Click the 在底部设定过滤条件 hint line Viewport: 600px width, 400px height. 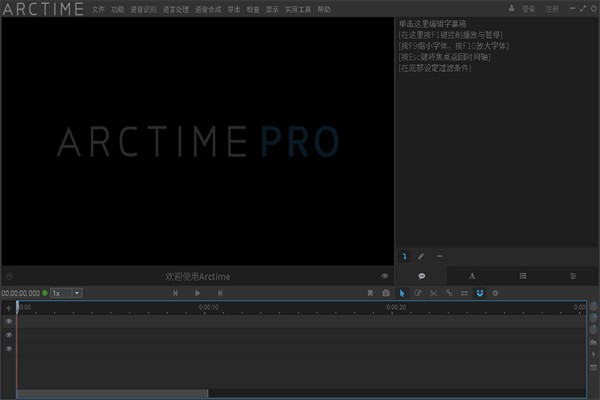pyautogui.click(x=435, y=68)
